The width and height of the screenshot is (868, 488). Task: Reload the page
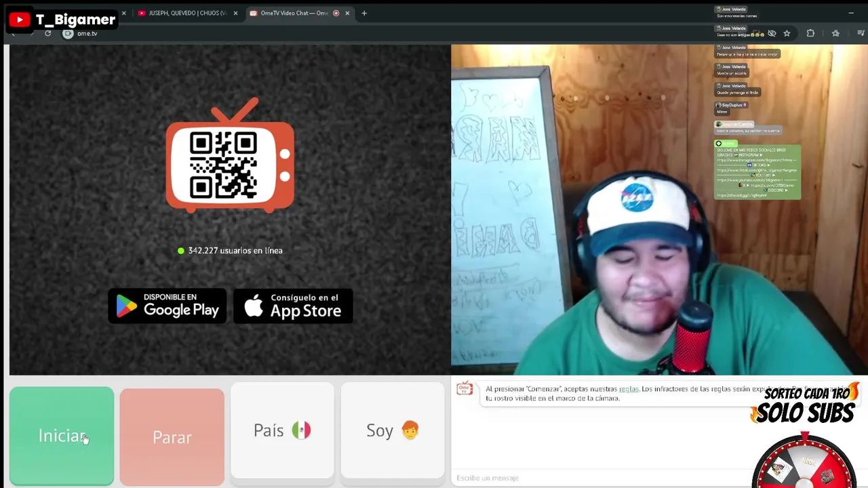click(47, 33)
